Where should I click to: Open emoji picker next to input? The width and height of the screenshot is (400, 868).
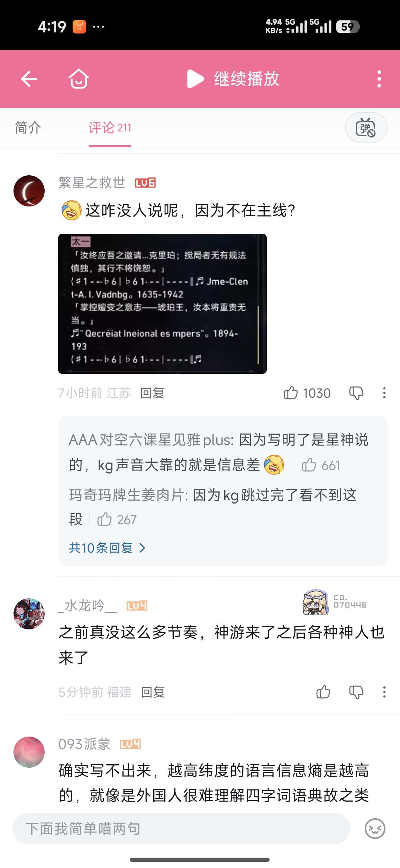pos(375,829)
